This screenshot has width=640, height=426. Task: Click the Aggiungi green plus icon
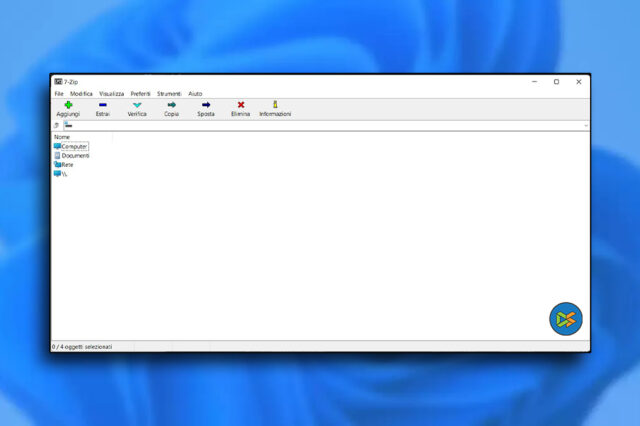pos(68,105)
